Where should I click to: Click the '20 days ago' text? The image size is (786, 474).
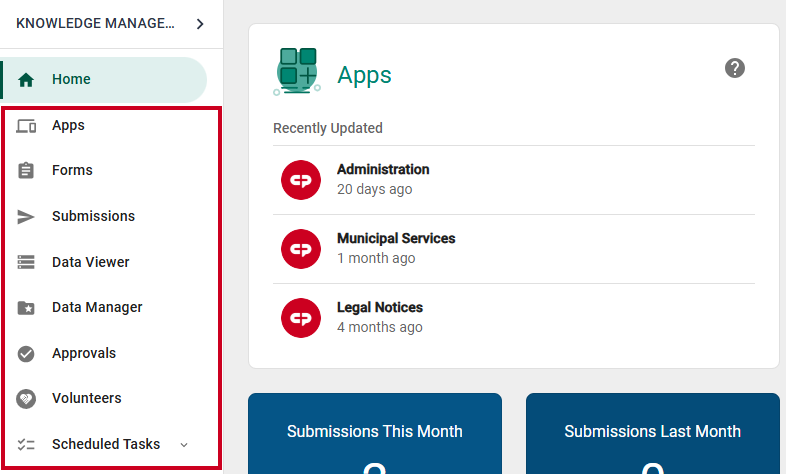[x=374, y=189]
